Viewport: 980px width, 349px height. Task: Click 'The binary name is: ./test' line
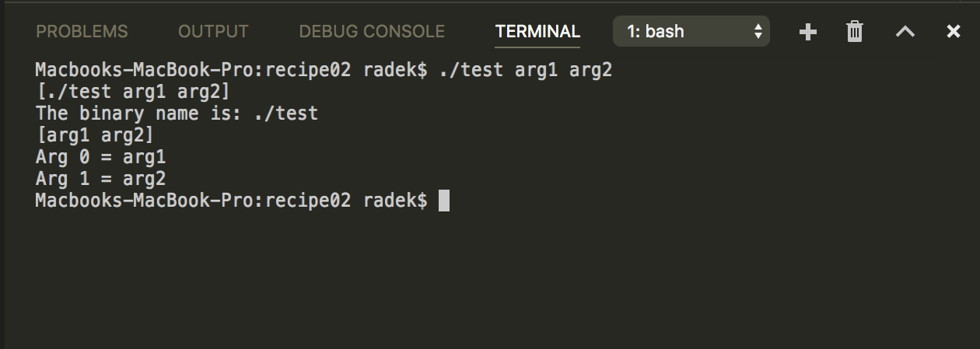(x=177, y=113)
